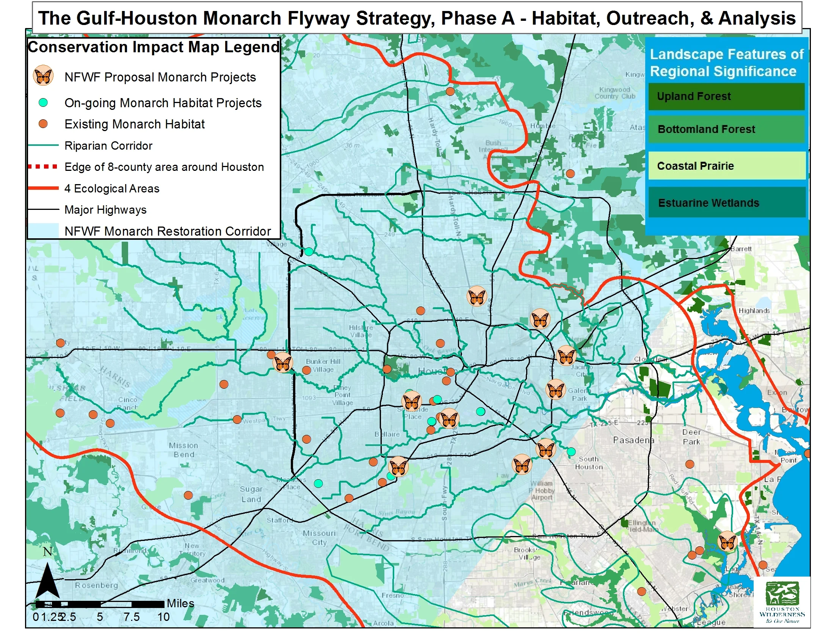Click the cyan On-going Monarch Habitat legend dot
Screen dimensions: 834x644
44,103
